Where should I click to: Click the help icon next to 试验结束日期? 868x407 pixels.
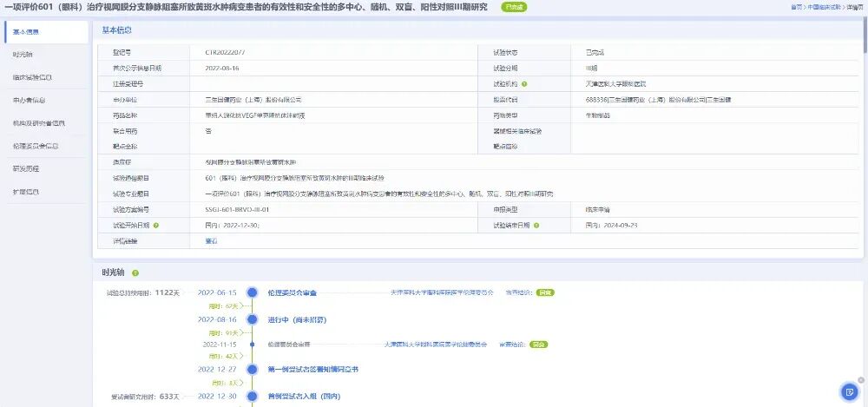click(533, 226)
